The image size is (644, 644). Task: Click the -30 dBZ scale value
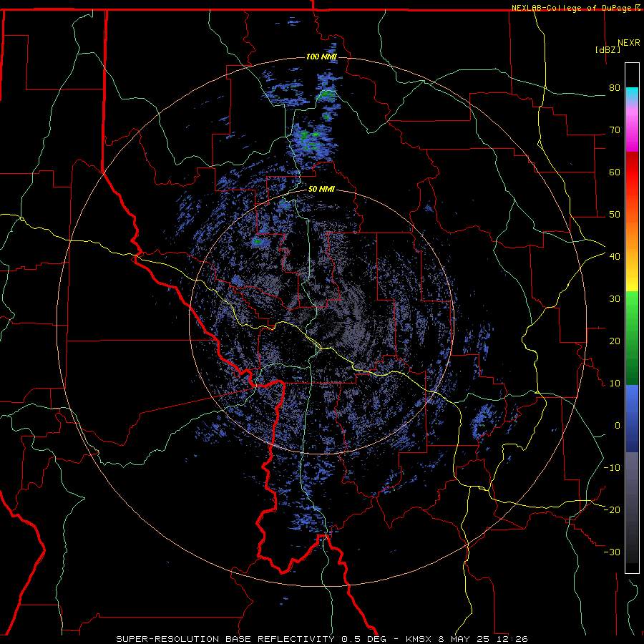point(612,552)
